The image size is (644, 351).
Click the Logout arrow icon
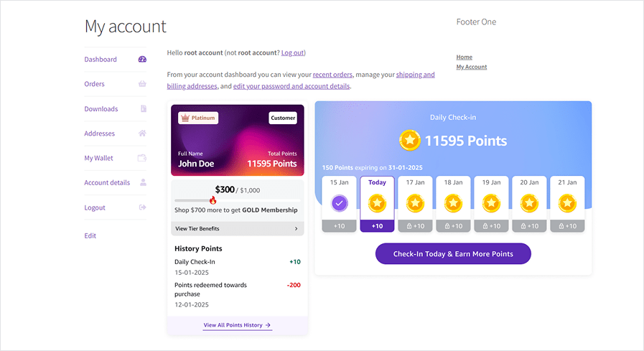142,207
